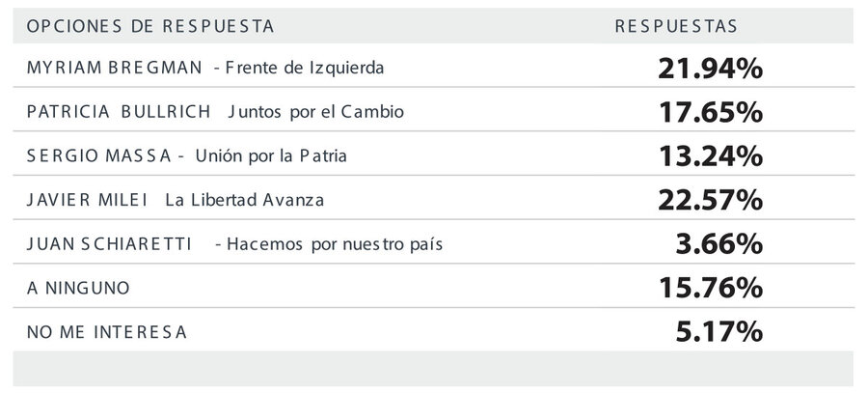
Task: Click the 5.17% response value
Action: 719,331
